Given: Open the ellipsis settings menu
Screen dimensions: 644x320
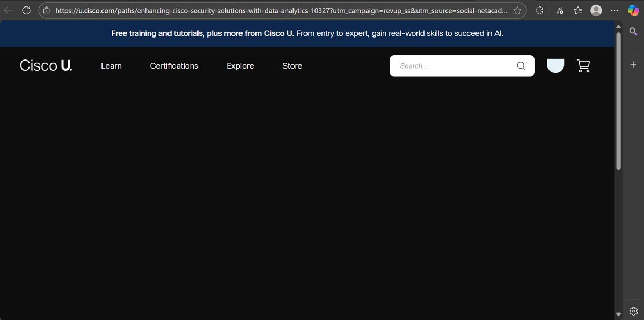Looking at the screenshot, I should [x=614, y=10].
